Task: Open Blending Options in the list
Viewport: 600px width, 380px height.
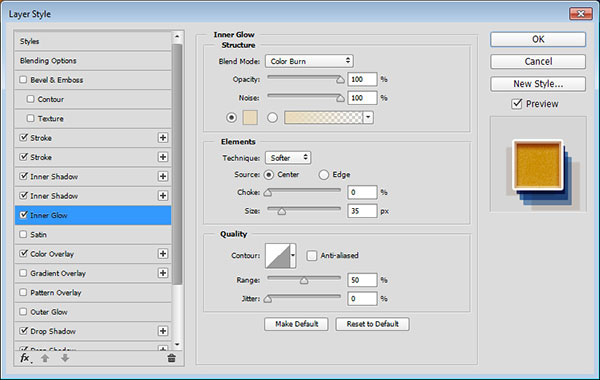Action: pyautogui.click(x=93, y=60)
